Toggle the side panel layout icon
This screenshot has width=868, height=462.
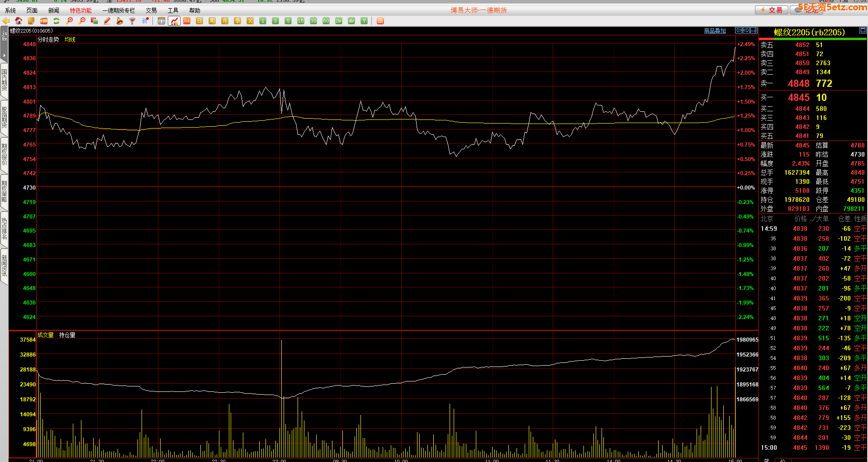(754, 30)
